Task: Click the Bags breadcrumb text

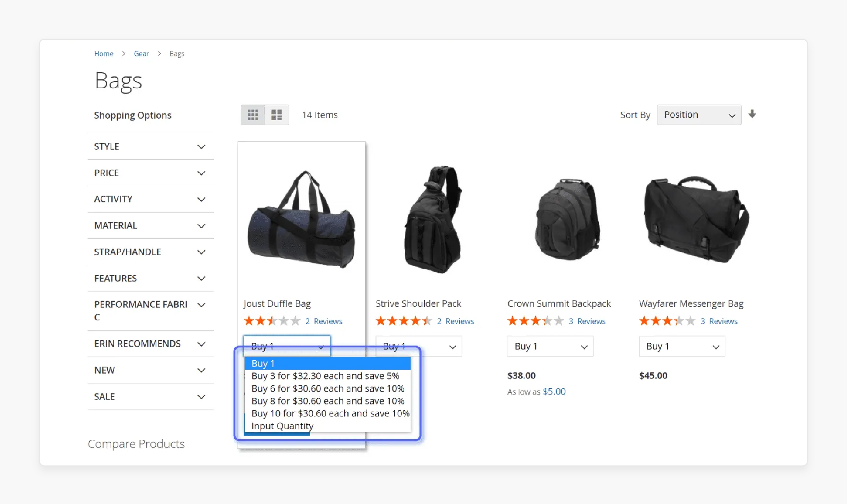Action: 177,54
